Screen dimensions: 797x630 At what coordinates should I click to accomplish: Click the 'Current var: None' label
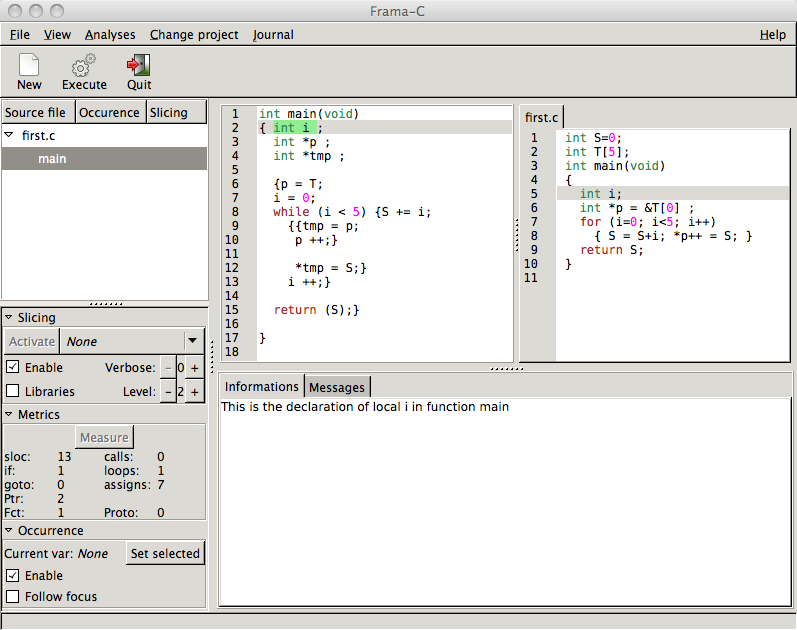pyautogui.click(x=56, y=553)
